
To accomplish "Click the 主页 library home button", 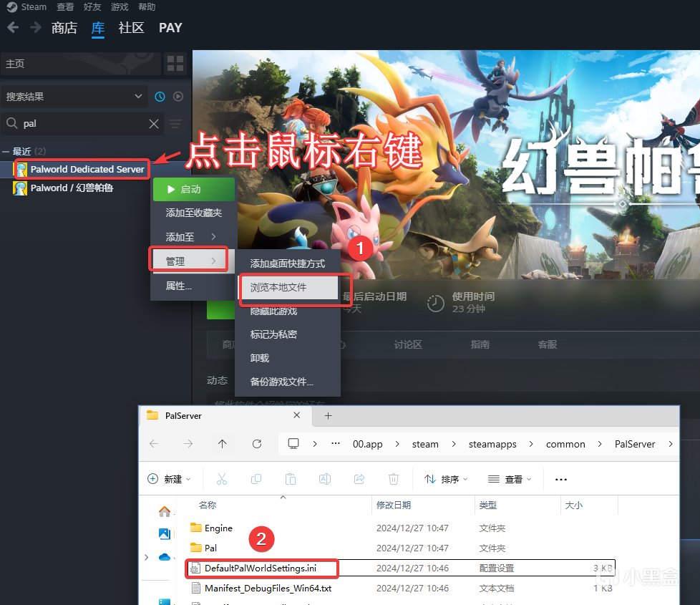I will [80, 64].
